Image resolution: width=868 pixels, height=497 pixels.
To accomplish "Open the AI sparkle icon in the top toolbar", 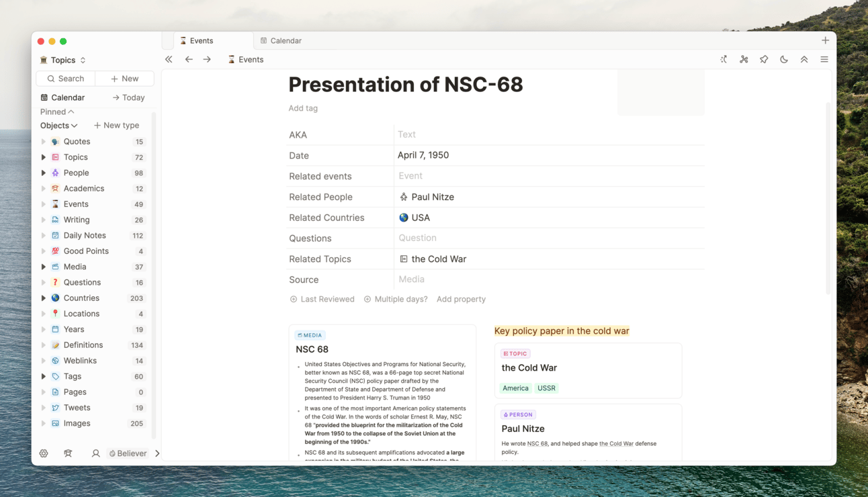I will pos(724,60).
